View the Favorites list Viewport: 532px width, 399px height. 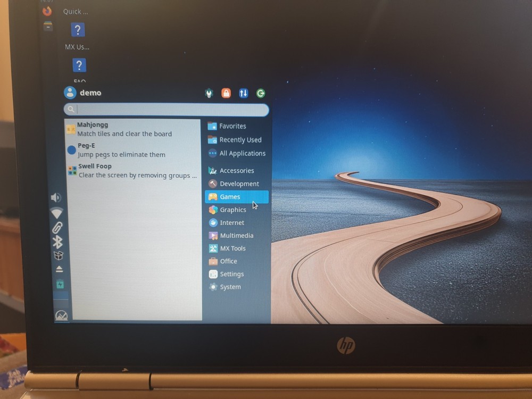[232, 126]
